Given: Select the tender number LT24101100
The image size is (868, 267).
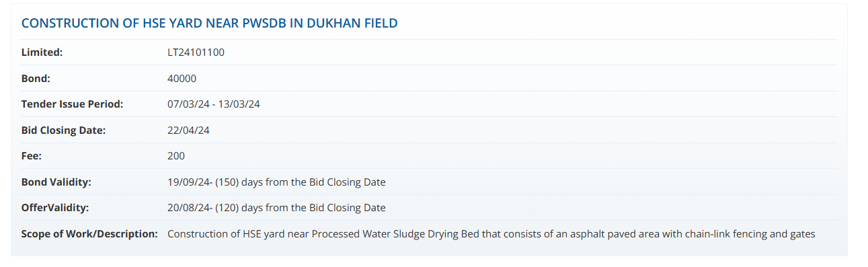Looking at the screenshot, I should click(196, 52).
